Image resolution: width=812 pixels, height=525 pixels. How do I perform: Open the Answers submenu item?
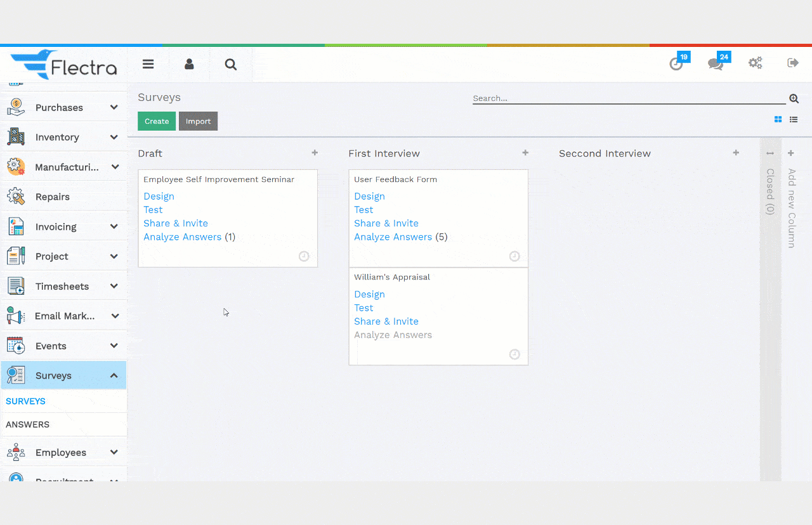click(28, 425)
